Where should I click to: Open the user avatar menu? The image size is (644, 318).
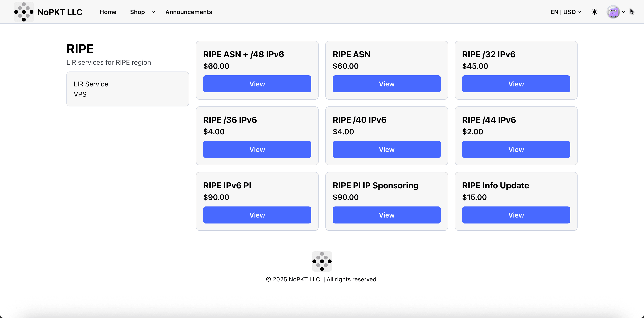pyautogui.click(x=613, y=12)
